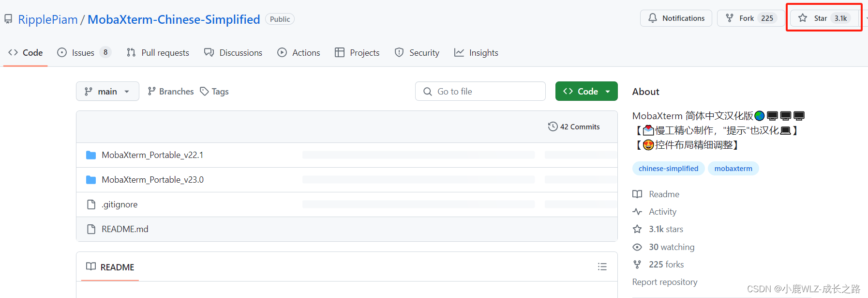Open the Projects tab

point(357,52)
